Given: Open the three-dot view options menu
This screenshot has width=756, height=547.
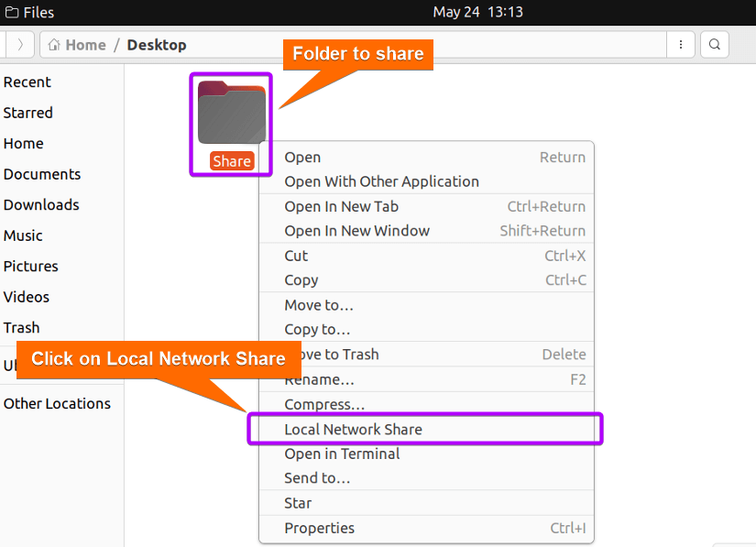Looking at the screenshot, I should coord(680,45).
